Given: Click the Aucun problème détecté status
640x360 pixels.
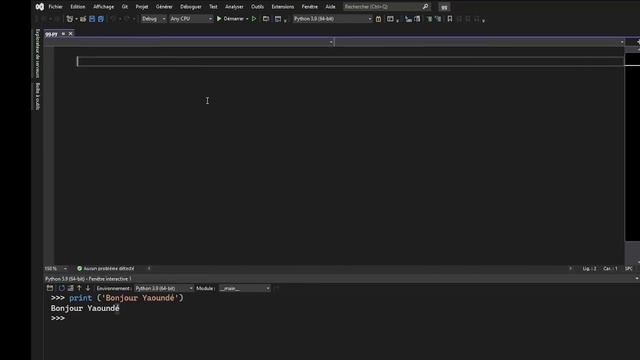Looking at the screenshot, I should coord(109,269).
